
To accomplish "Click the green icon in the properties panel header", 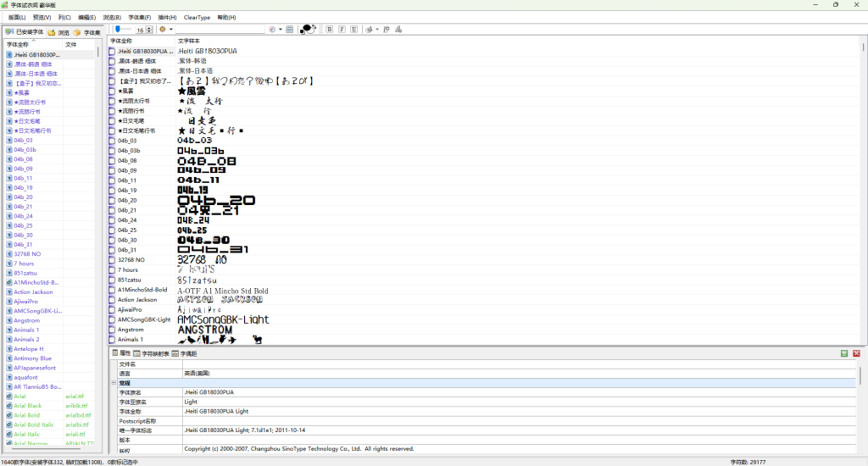I will [844, 352].
